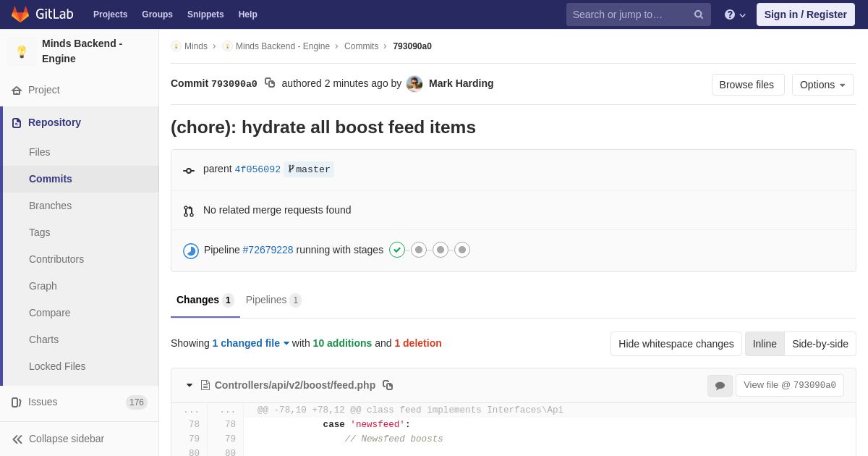Image resolution: width=868 pixels, height=456 pixels.
Task: Expand the 1 changed file dropdown
Action: point(251,343)
